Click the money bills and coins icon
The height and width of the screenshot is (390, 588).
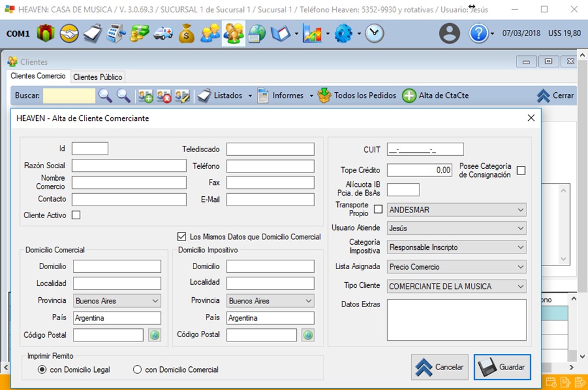click(139, 34)
